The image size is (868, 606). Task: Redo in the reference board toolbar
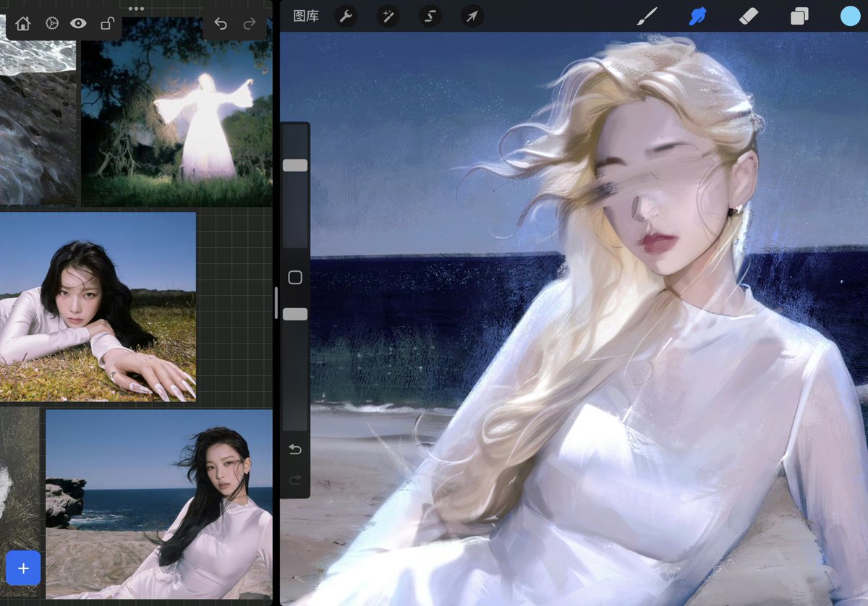coord(250,24)
